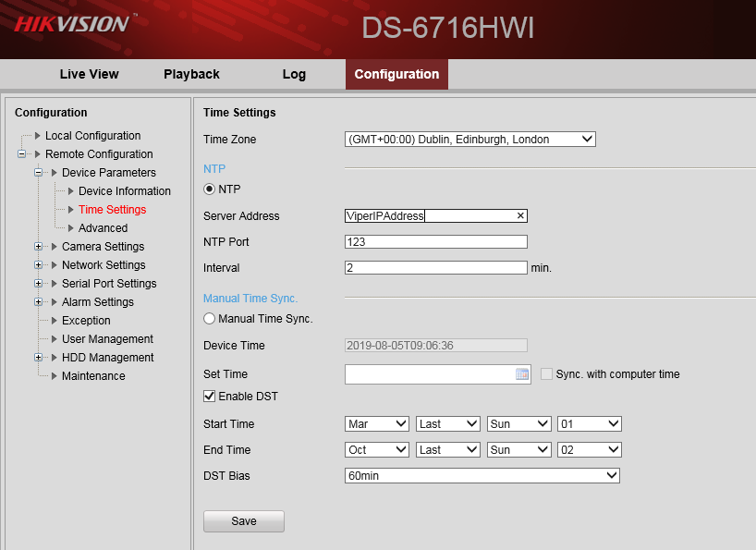This screenshot has width=756, height=550.
Task: Open Local Configuration in tree
Action: click(x=93, y=136)
